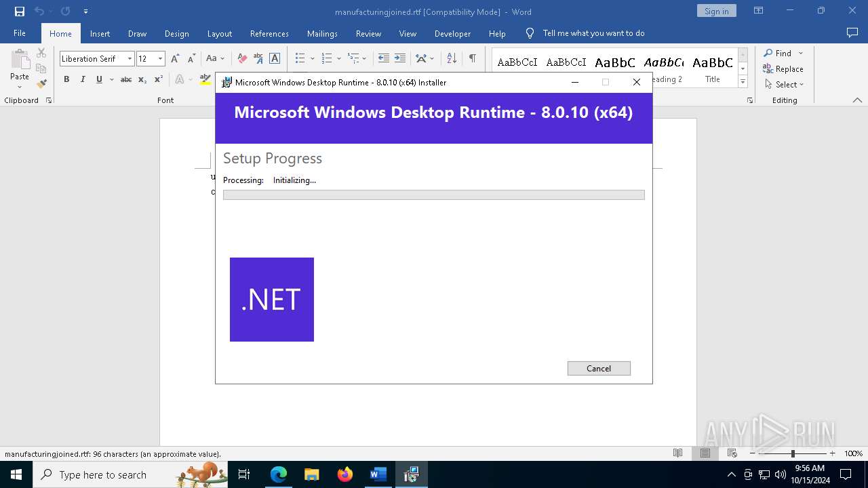Apply Character Border icon
Viewport: 868px width, 488px height.
[275, 59]
